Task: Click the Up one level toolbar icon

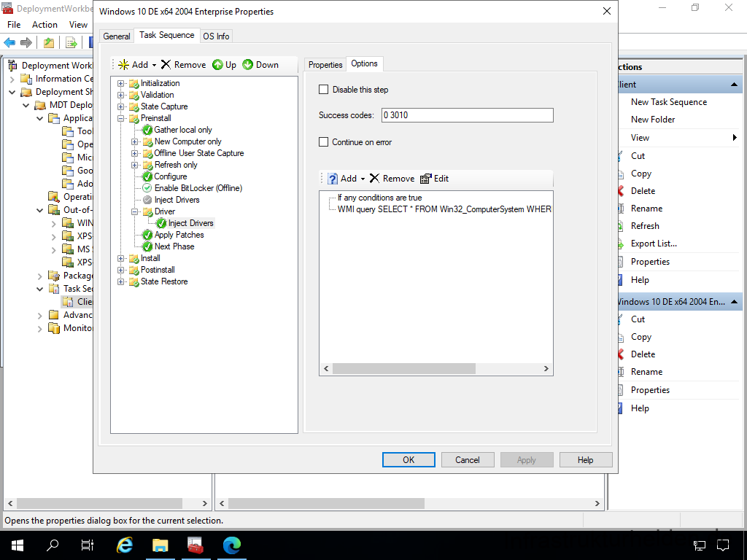Action: (x=49, y=43)
